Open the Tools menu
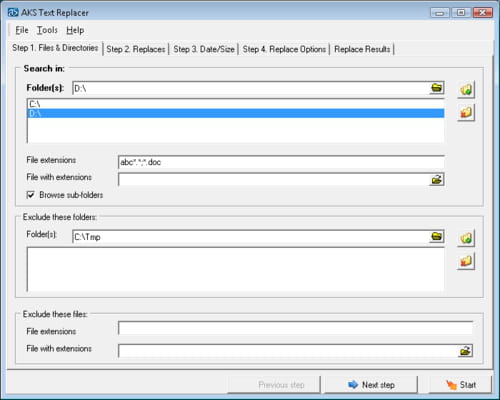The width and height of the screenshot is (500, 400). click(x=47, y=30)
